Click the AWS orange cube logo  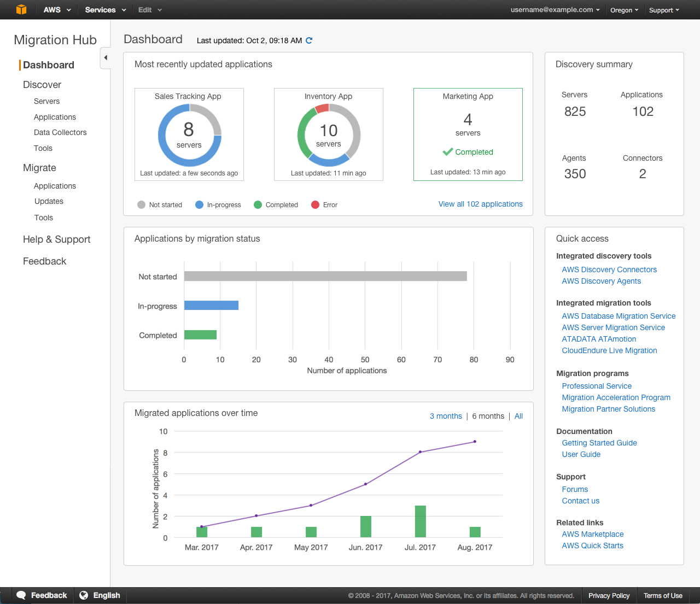pos(21,9)
